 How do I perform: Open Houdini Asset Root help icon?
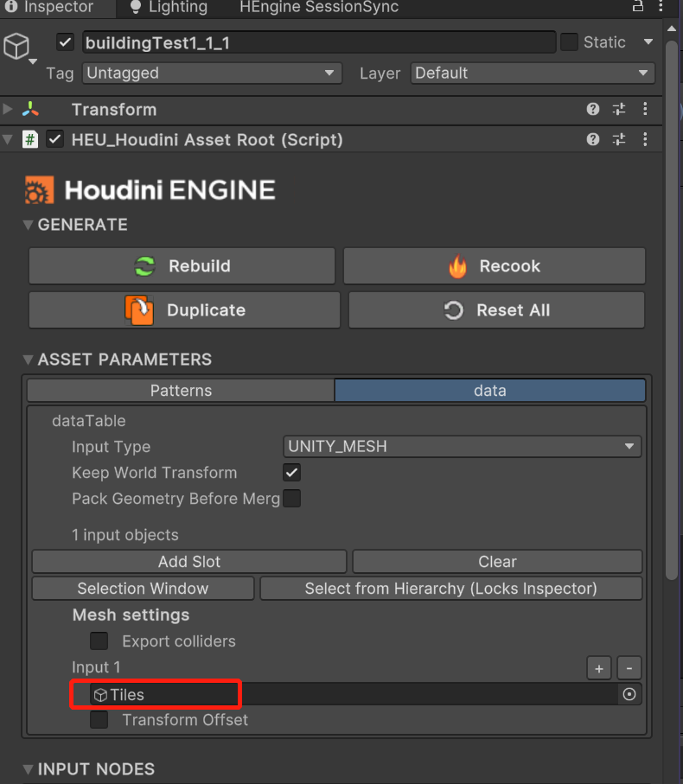coord(593,139)
